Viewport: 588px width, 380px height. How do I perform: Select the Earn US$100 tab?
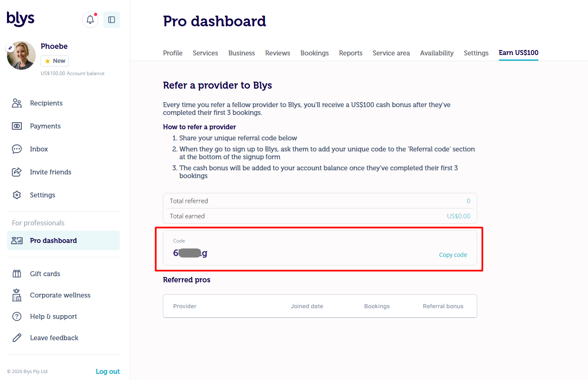pos(519,53)
